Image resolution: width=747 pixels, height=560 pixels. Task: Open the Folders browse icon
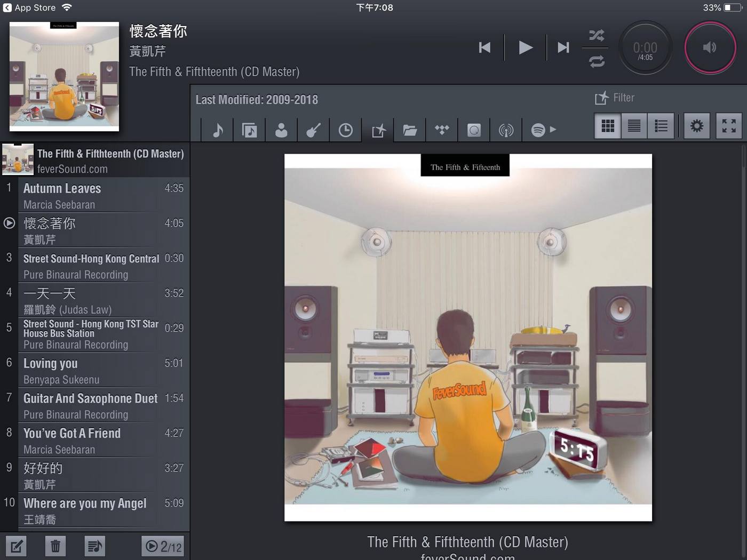pyautogui.click(x=410, y=130)
